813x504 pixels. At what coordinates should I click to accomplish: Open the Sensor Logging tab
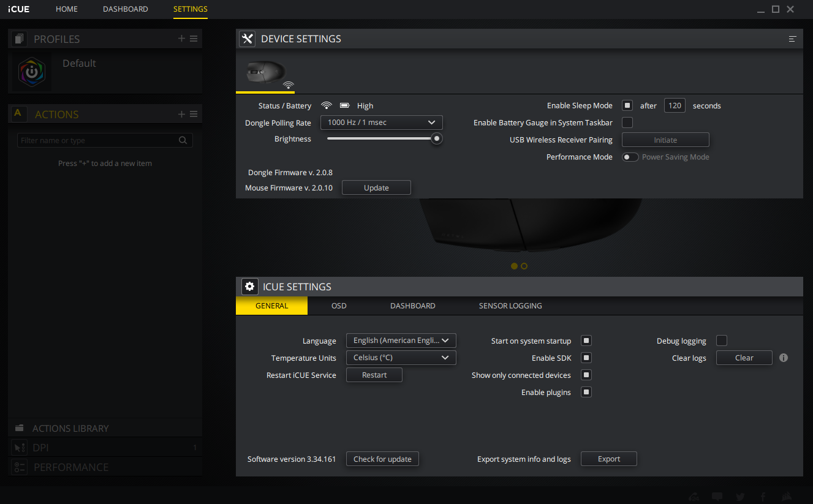pos(510,306)
